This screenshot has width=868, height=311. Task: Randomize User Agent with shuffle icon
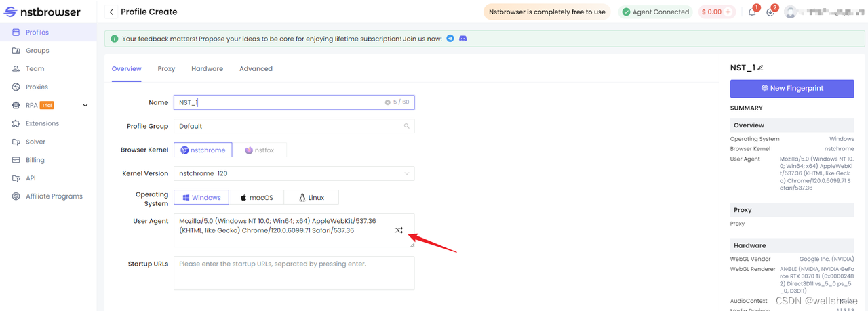(x=399, y=230)
